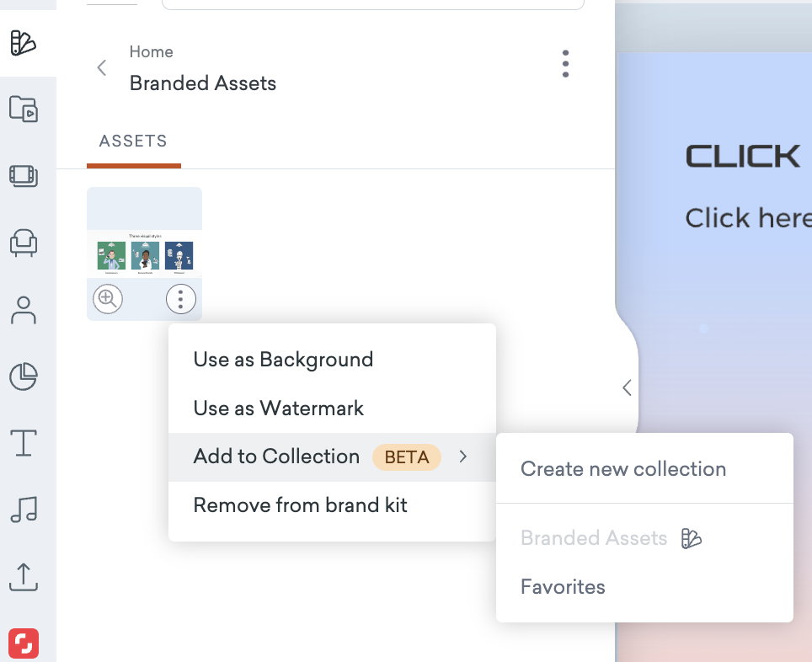The height and width of the screenshot is (662, 812).
Task: Choose Use as Background
Action: click(283, 360)
